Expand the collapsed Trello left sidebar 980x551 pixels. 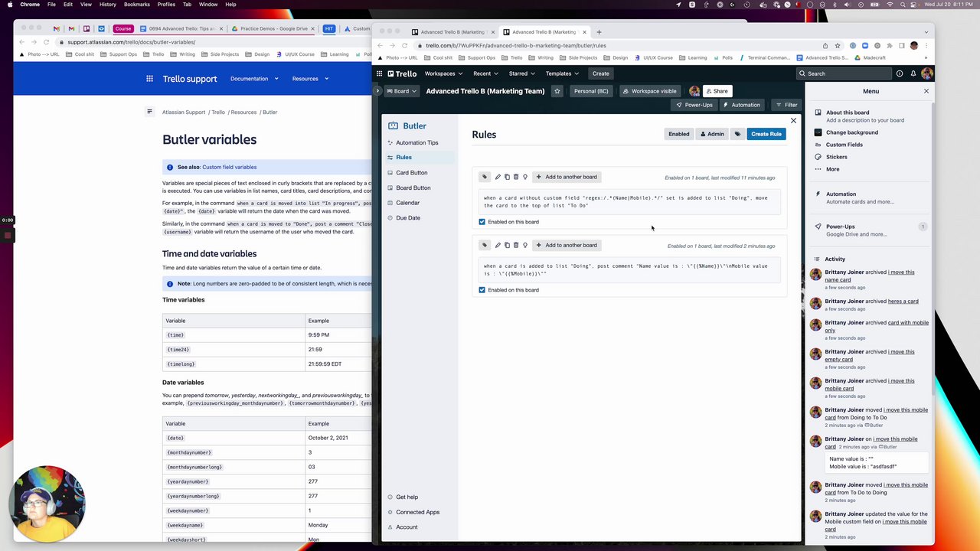coord(377,91)
